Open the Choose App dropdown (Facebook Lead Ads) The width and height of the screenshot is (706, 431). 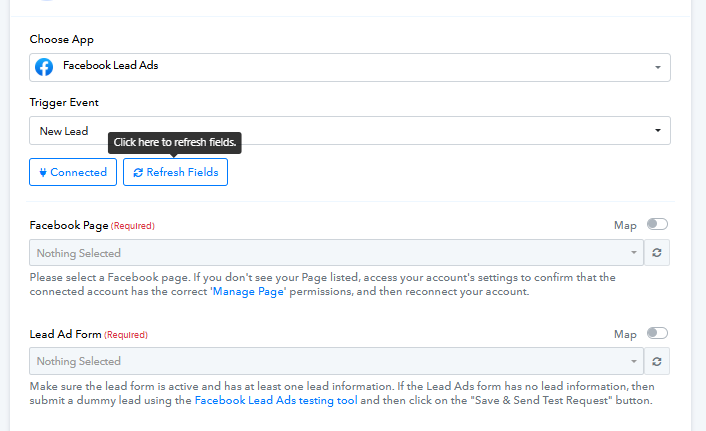point(350,68)
